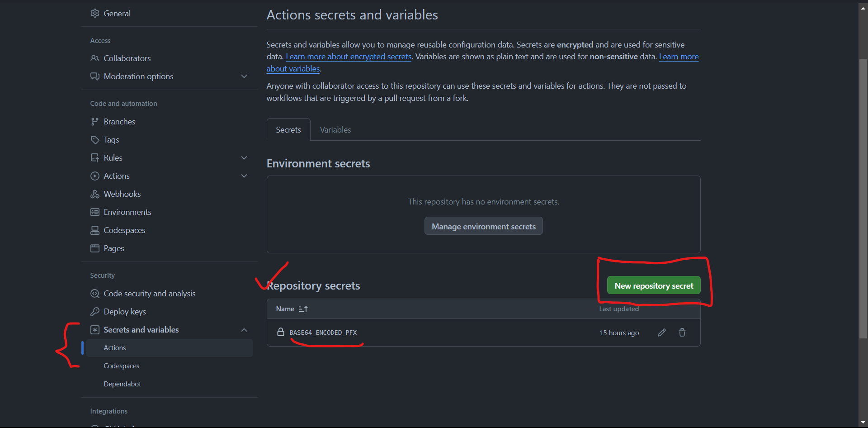
Task: Click the vertical page scrollbar
Action: tap(863, 199)
